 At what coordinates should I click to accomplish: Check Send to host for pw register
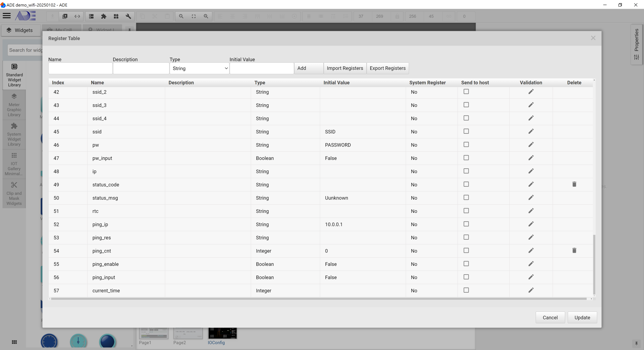coord(466,144)
